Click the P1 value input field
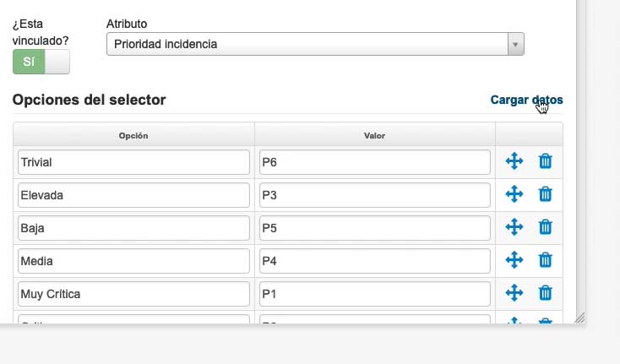 [375, 294]
